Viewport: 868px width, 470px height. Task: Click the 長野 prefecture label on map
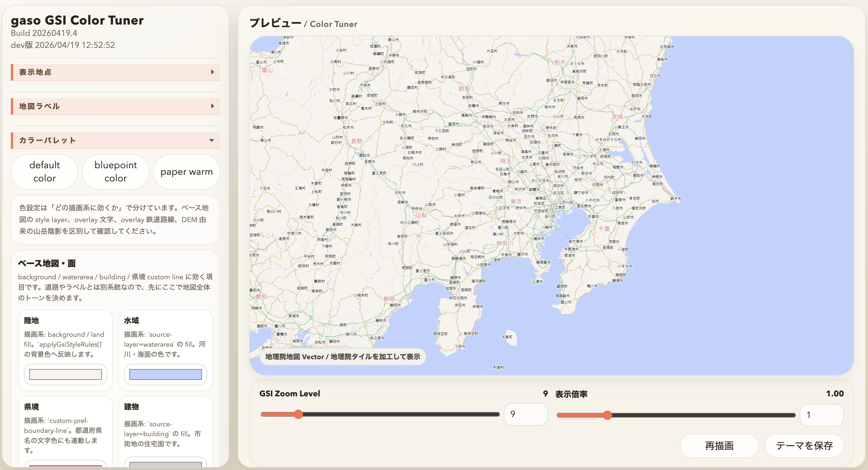coord(356,141)
